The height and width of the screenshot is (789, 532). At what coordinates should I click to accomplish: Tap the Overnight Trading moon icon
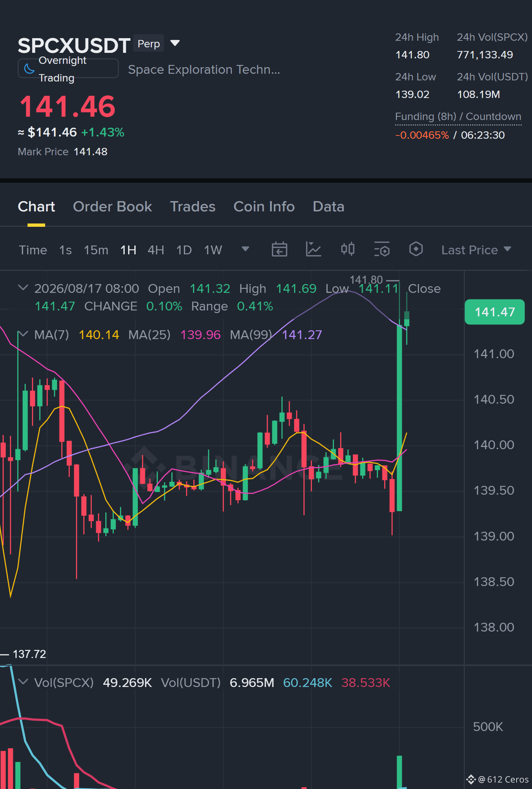[x=29, y=69]
